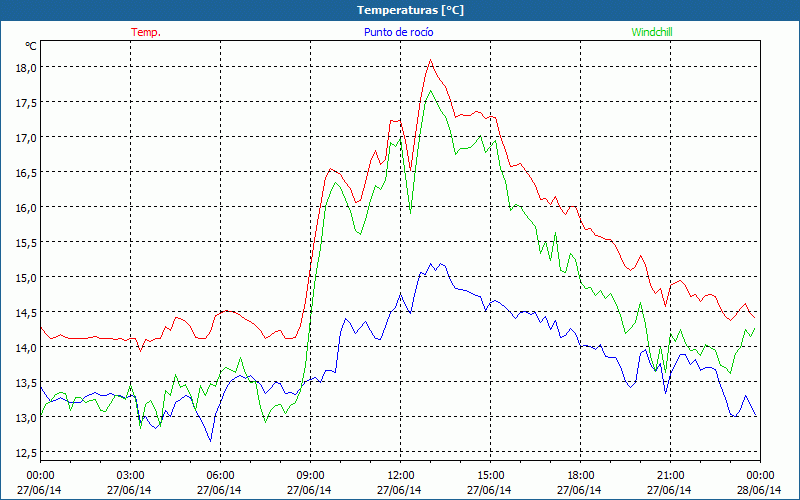Click the red temperature peak above 18,0
The width and height of the screenshot is (800, 500).
point(430,60)
